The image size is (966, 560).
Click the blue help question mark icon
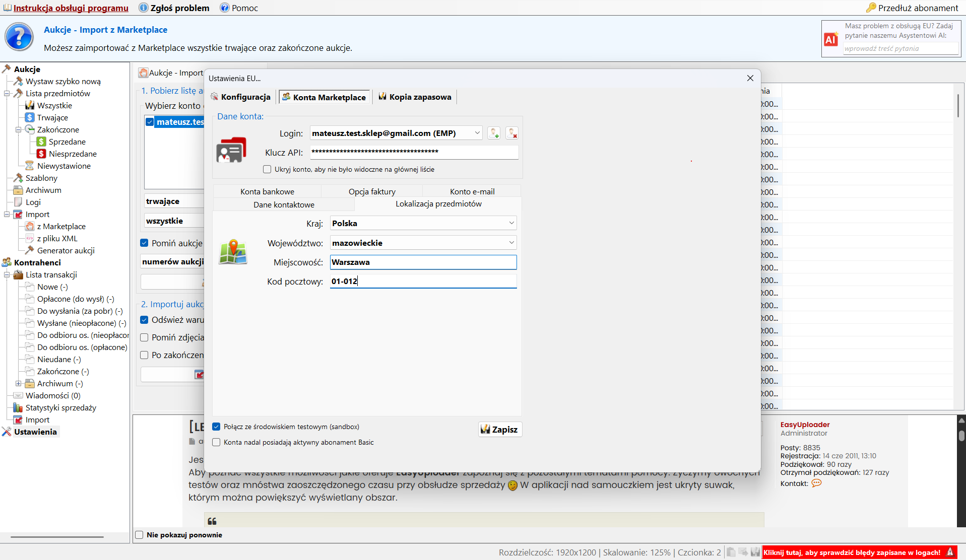(x=19, y=37)
